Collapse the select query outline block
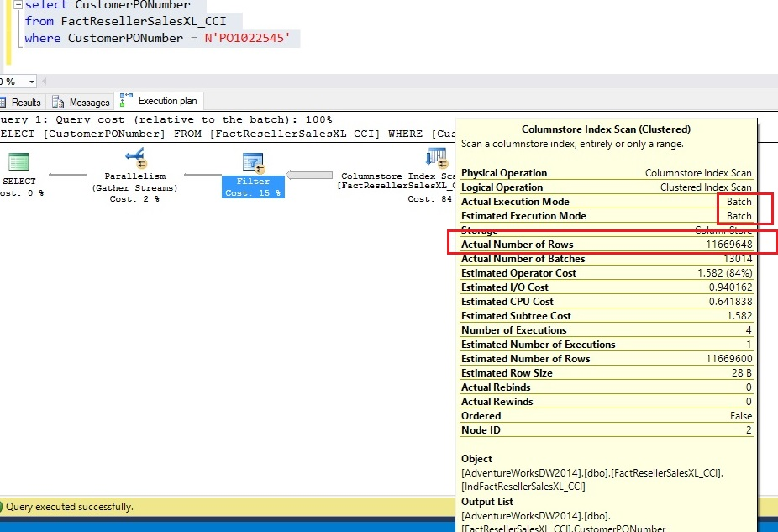778x532 pixels. (18, 5)
